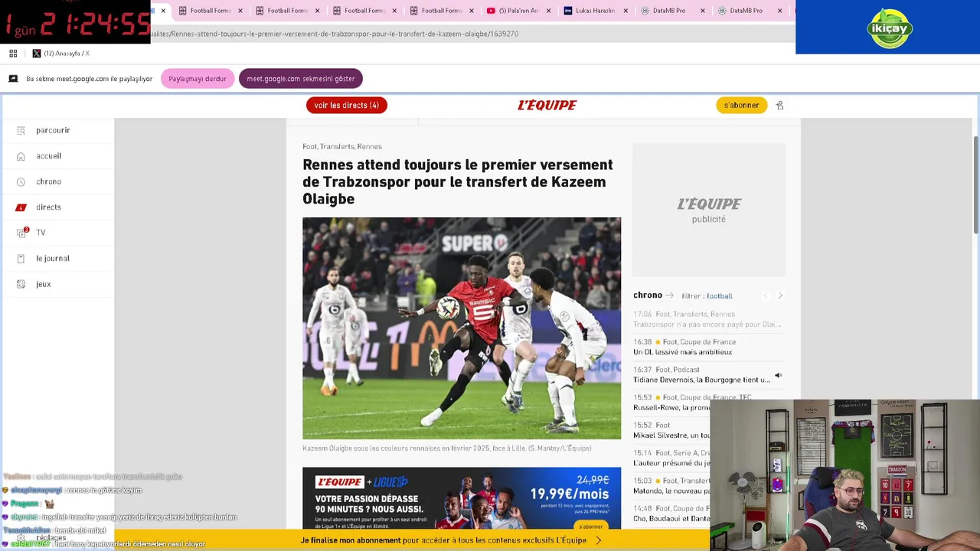The width and height of the screenshot is (980, 551).
Task: Click the L'Équipe logo in header
Action: [x=547, y=106]
